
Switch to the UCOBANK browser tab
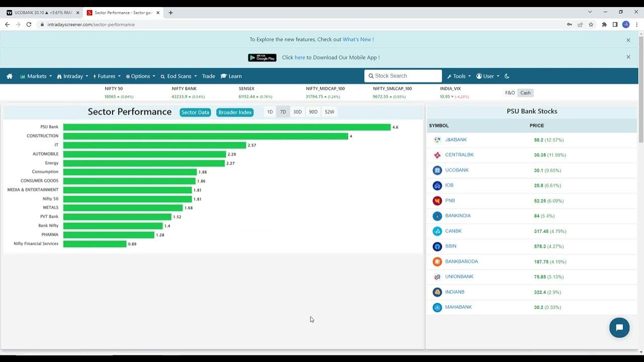click(43, 13)
